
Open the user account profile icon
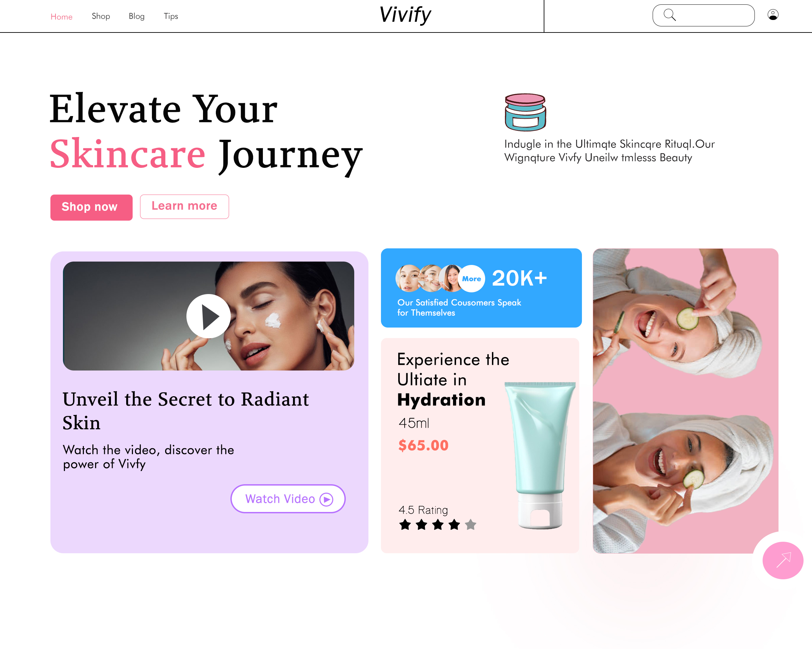pos(773,15)
